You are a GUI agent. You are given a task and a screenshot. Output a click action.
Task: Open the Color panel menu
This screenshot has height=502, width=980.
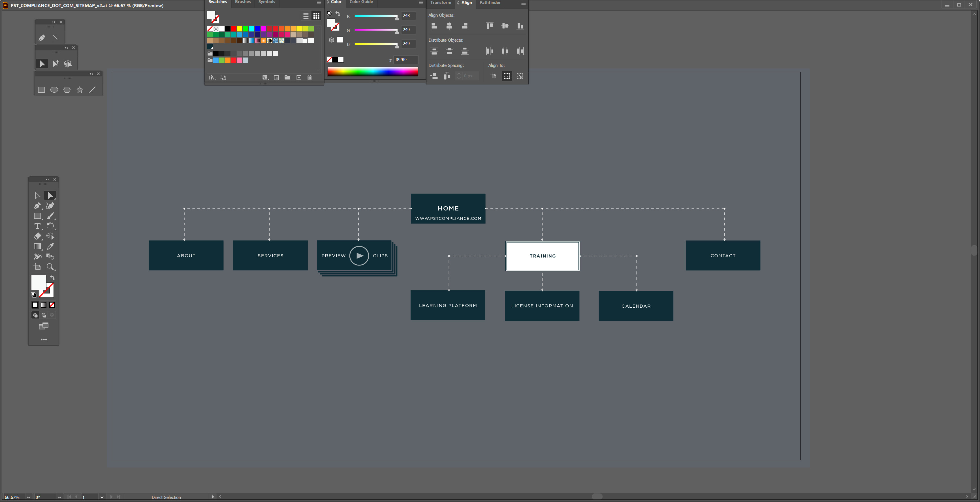[421, 2]
